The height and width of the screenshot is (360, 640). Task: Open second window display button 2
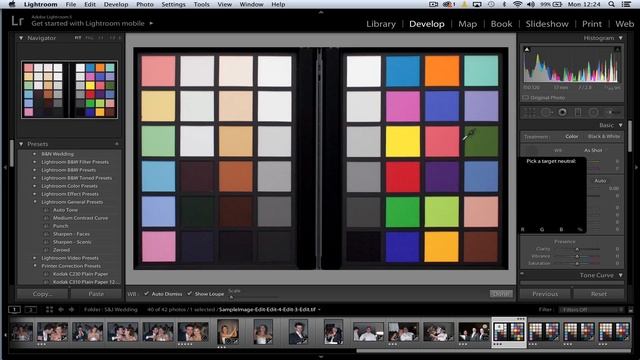point(31,309)
